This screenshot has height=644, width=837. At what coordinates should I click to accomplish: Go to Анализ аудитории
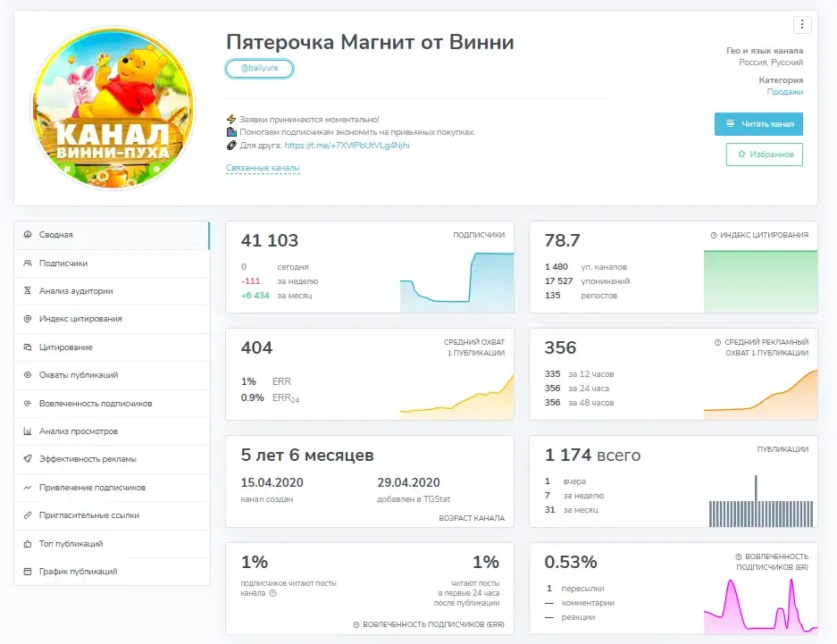(112, 291)
